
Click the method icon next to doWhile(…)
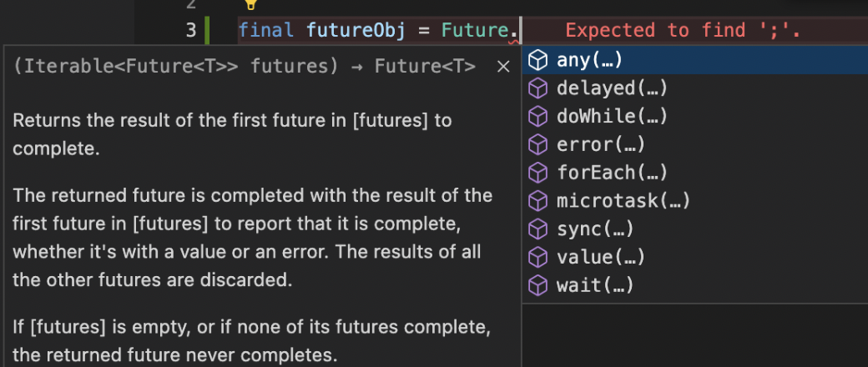click(538, 117)
